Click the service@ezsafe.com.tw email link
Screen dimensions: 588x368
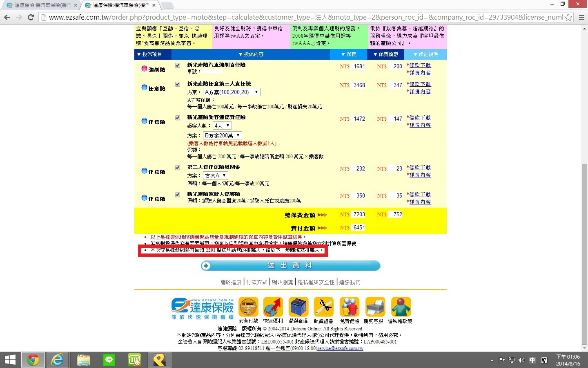340,348
